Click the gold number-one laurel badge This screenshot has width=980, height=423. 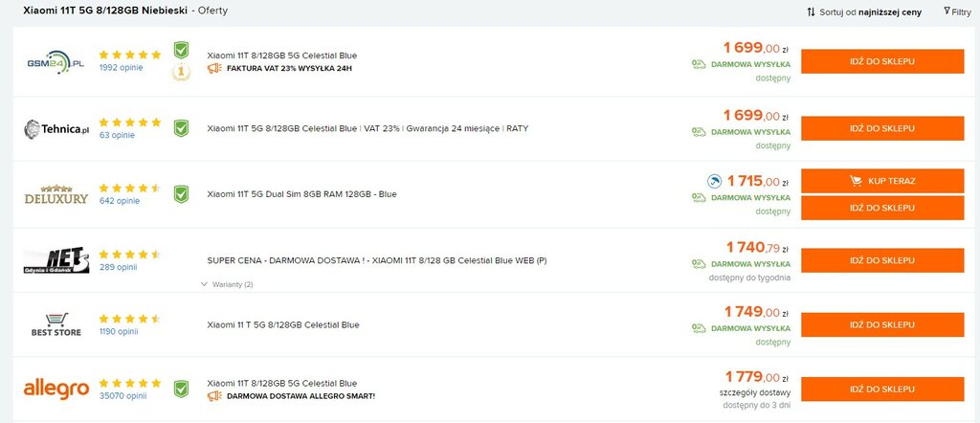181,73
